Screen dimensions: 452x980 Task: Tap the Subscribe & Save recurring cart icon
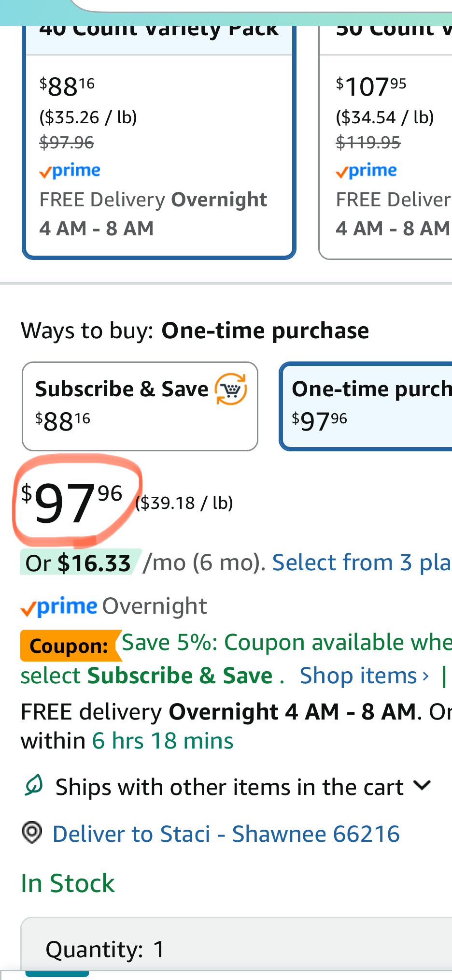231,389
